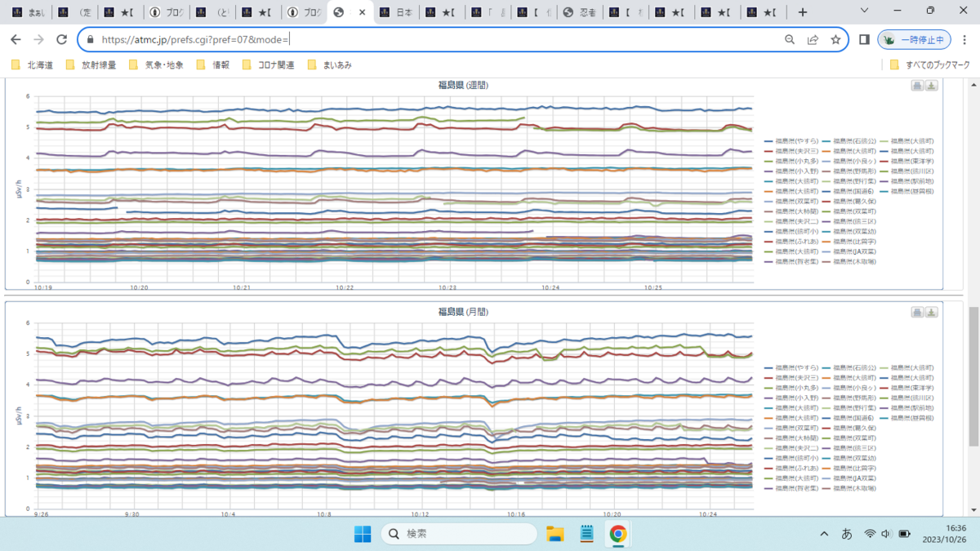Click the 10/16 label on monthly axis
The width and height of the screenshot is (980, 551).
(517, 514)
